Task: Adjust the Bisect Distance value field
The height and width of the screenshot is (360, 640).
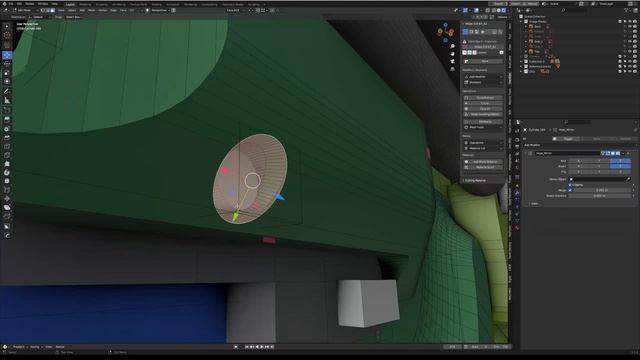Action: click(599, 196)
